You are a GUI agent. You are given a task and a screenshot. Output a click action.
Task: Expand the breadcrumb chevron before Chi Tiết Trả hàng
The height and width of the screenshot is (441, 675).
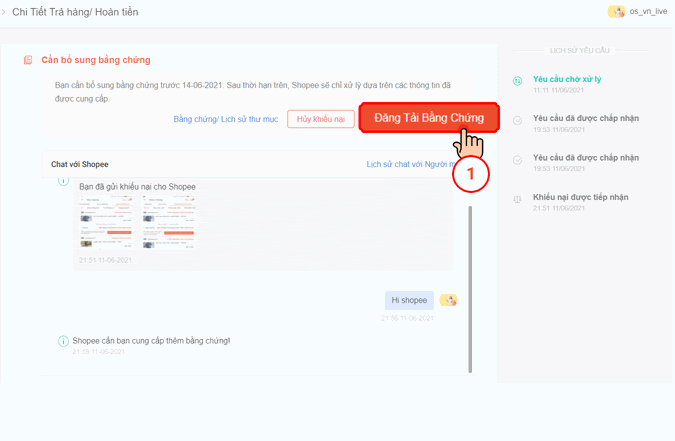tap(4, 12)
